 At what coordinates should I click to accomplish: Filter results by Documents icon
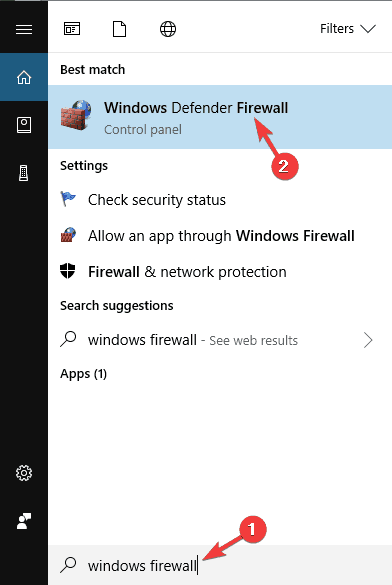click(119, 29)
